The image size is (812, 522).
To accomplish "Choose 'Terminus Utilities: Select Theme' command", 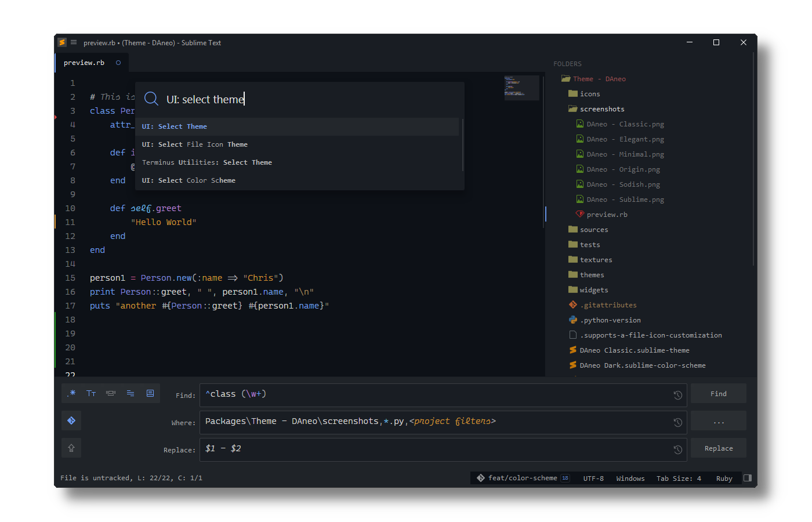I will (297, 162).
